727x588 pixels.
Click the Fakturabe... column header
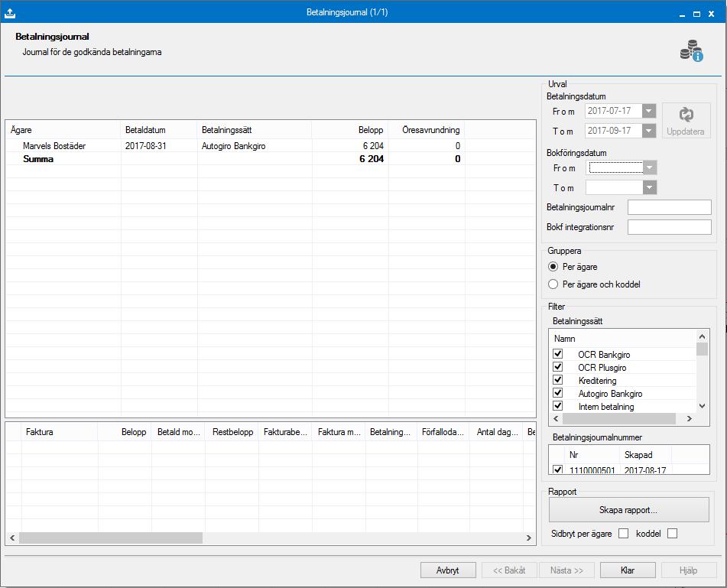coord(285,432)
